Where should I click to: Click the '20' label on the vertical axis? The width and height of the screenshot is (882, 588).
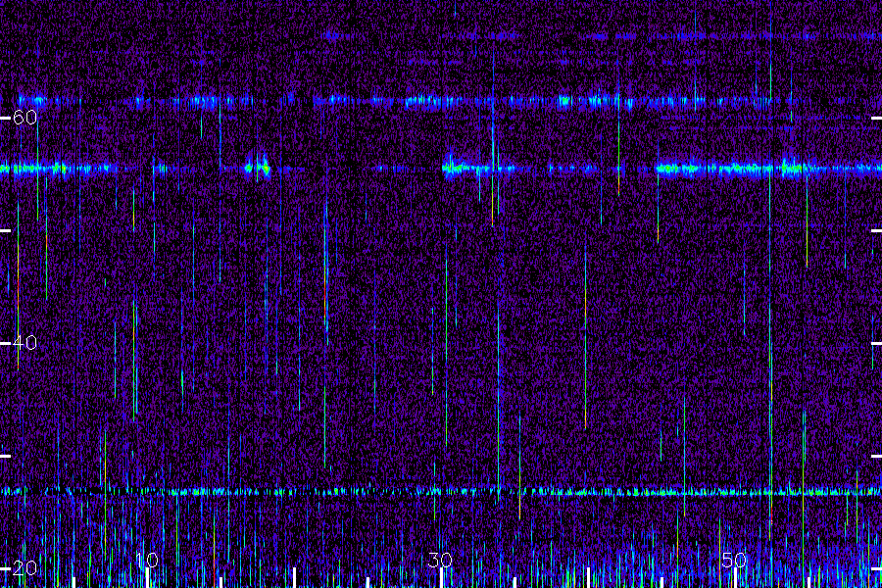point(24,567)
